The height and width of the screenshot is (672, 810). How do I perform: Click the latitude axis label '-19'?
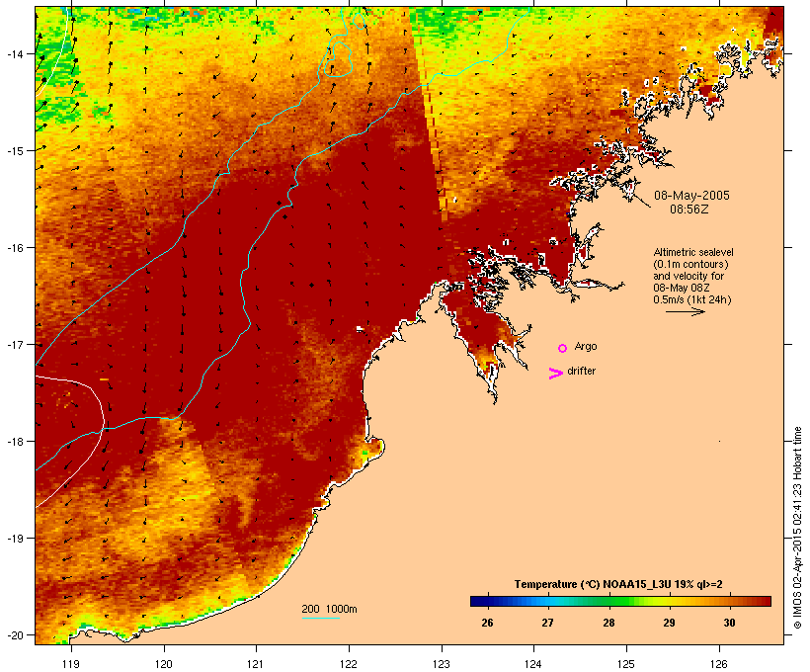(15, 538)
